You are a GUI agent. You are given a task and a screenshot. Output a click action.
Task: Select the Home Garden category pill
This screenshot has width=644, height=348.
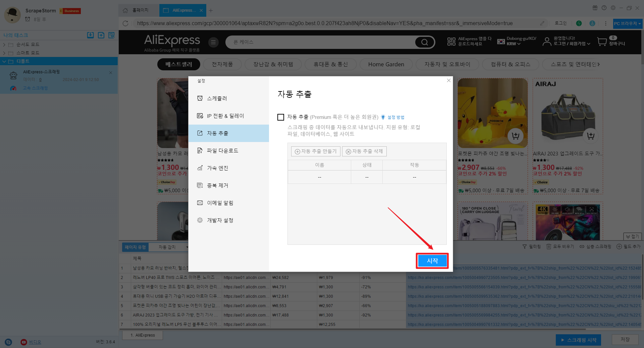pyautogui.click(x=386, y=64)
